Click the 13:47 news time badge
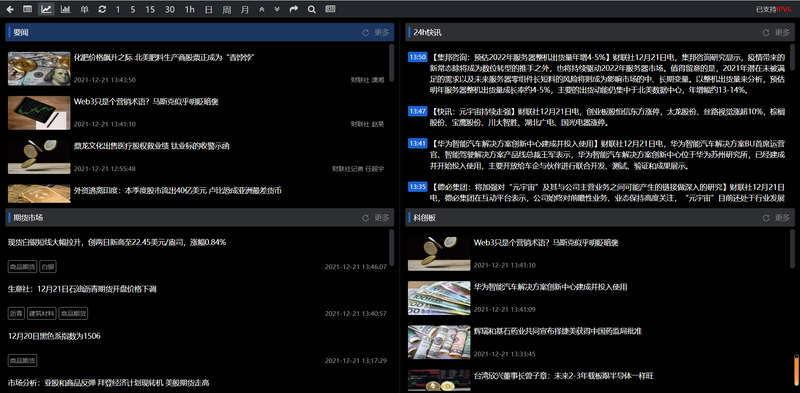This screenshot has width=800, height=393. pos(417,111)
